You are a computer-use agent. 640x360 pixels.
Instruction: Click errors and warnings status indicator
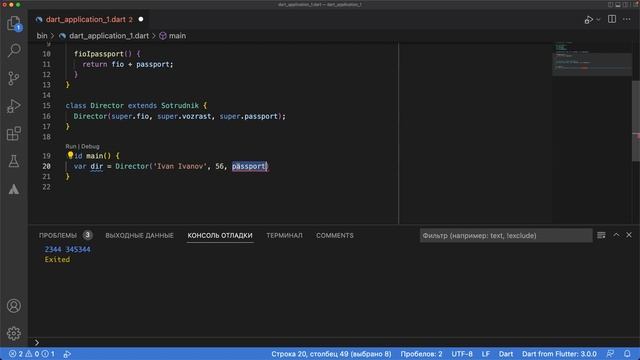pos(31,354)
